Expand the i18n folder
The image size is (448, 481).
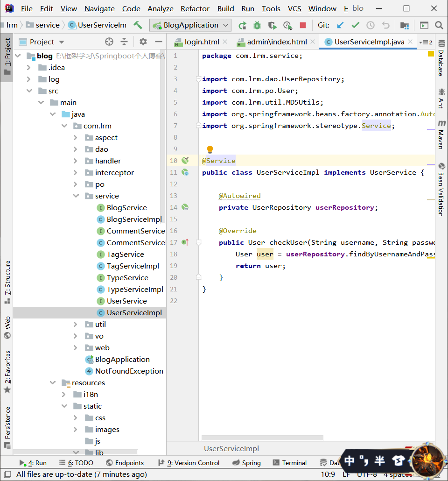64,395
